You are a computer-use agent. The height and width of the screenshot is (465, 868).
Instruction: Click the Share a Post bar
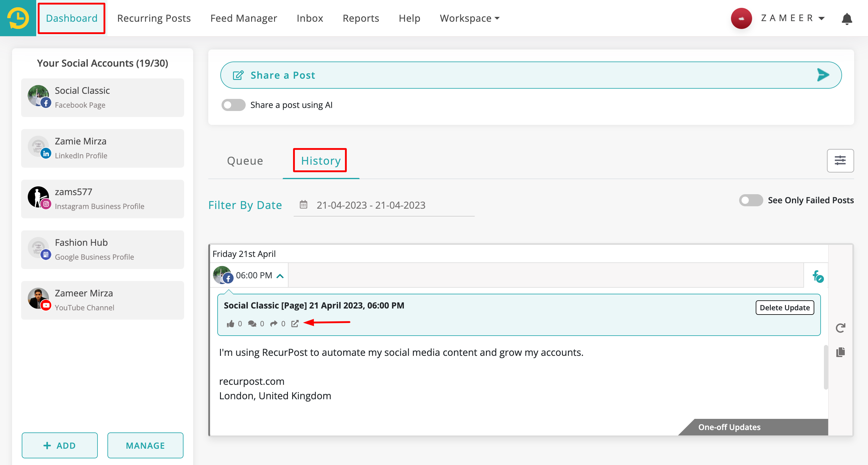(531, 75)
